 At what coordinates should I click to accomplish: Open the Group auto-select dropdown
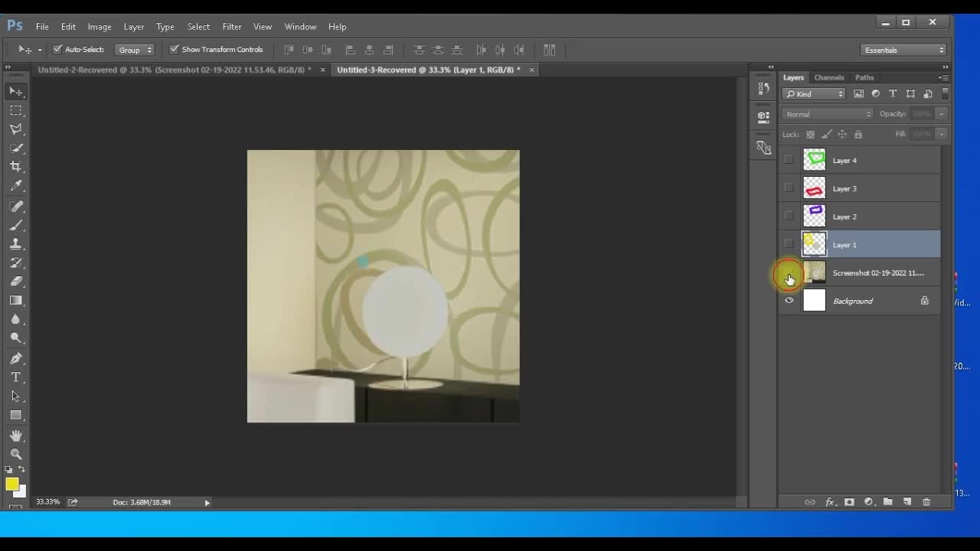[135, 50]
